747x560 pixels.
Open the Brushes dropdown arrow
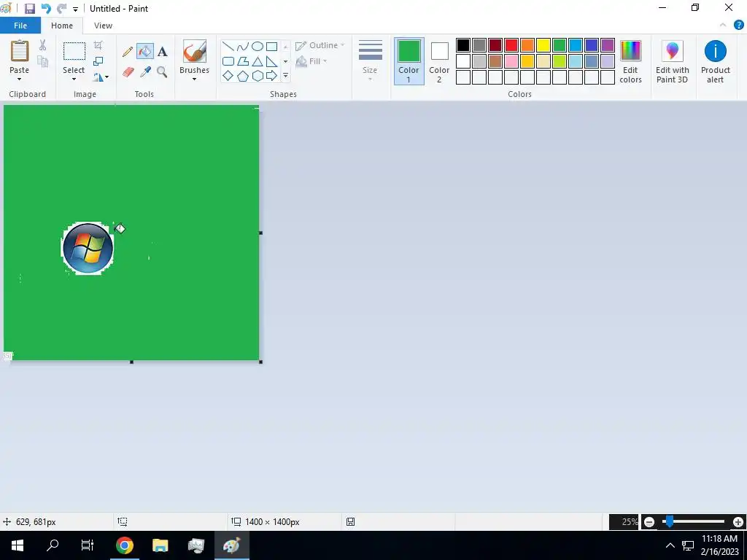(194, 79)
